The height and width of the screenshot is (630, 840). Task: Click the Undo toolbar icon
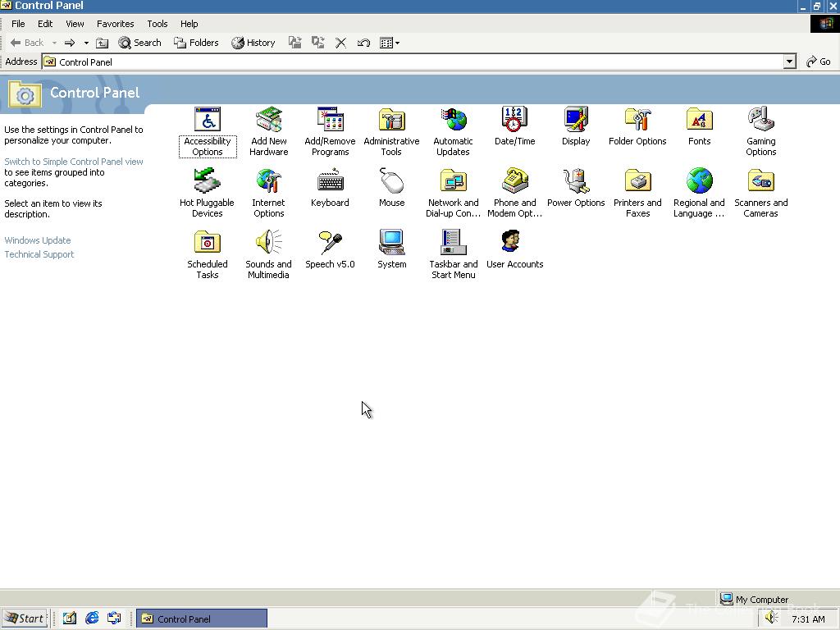[363, 43]
